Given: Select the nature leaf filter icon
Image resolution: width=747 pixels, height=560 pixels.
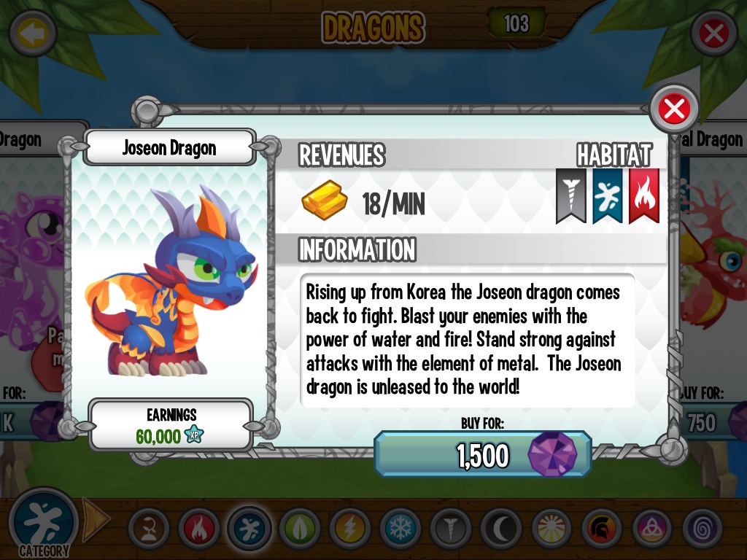Looking at the screenshot, I should coord(300,529).
